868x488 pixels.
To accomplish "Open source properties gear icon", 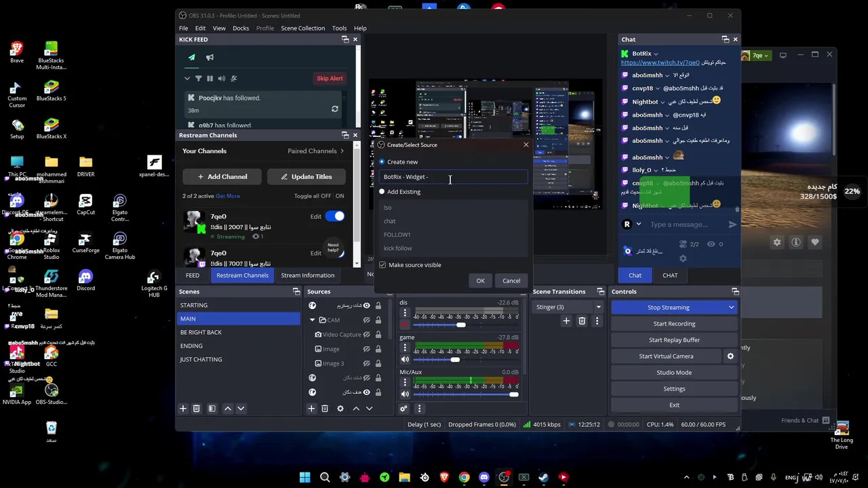I will 340,409.
